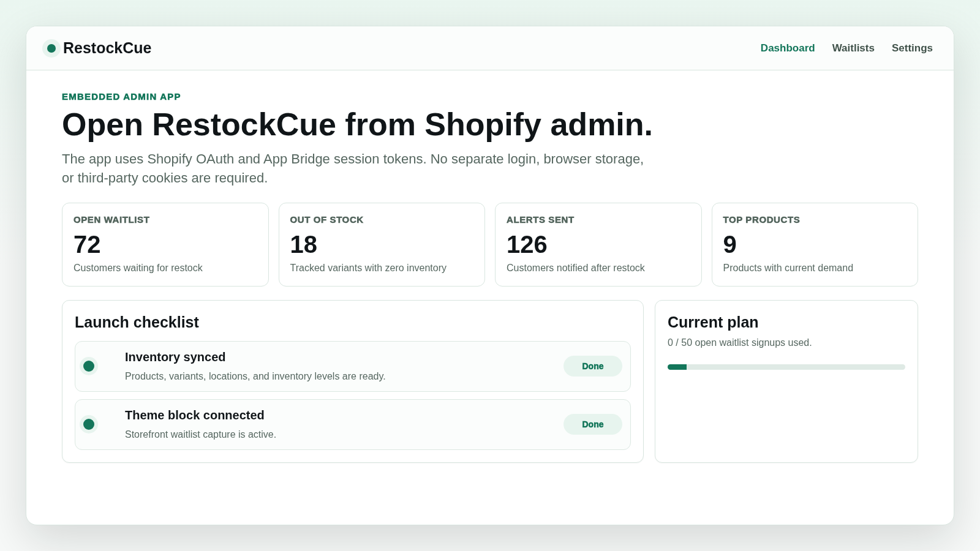
Task: Click Done badge for Inventory synced
Action: click(593, 366)
